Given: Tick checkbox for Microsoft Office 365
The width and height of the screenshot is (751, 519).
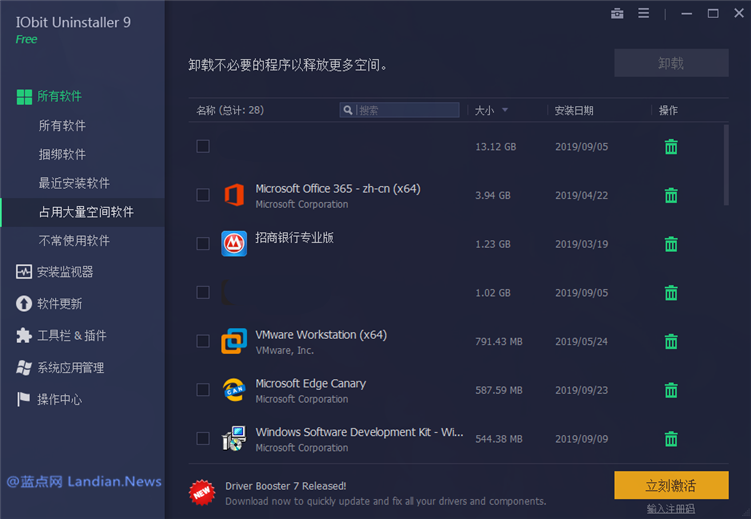Looking at the screenshot, I should pos(203,195).
